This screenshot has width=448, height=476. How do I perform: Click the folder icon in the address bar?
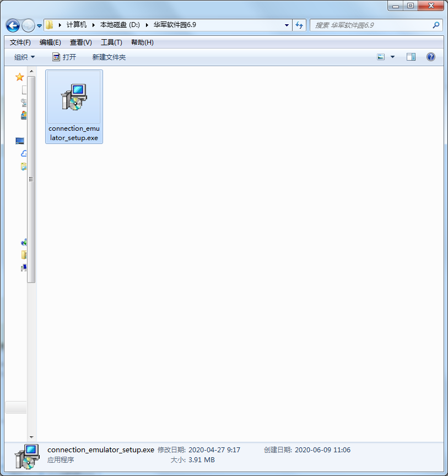click(48, 24)
